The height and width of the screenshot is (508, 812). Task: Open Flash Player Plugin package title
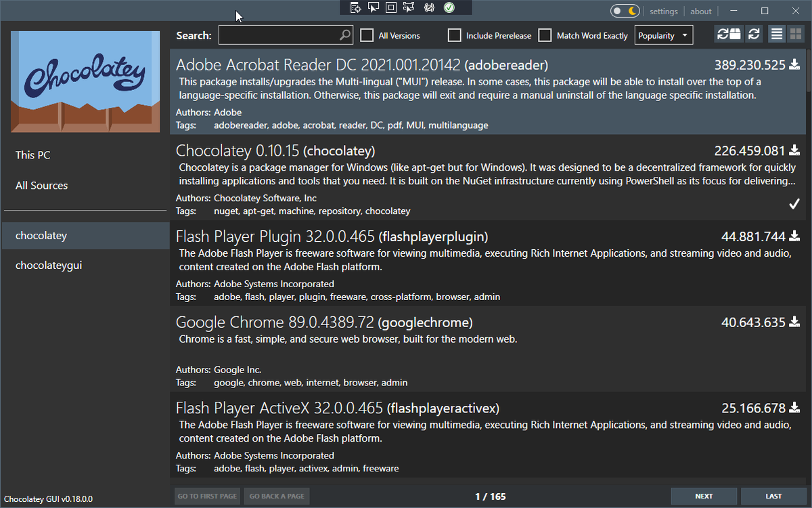click(332, 236)
